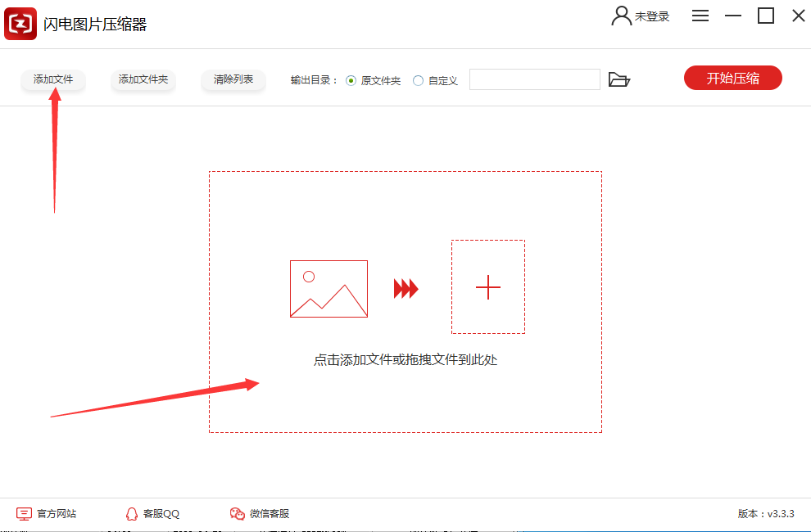Click 清除列表 to clear the list
The height and width of the screenshot is (532, 811).
(233, 79)
